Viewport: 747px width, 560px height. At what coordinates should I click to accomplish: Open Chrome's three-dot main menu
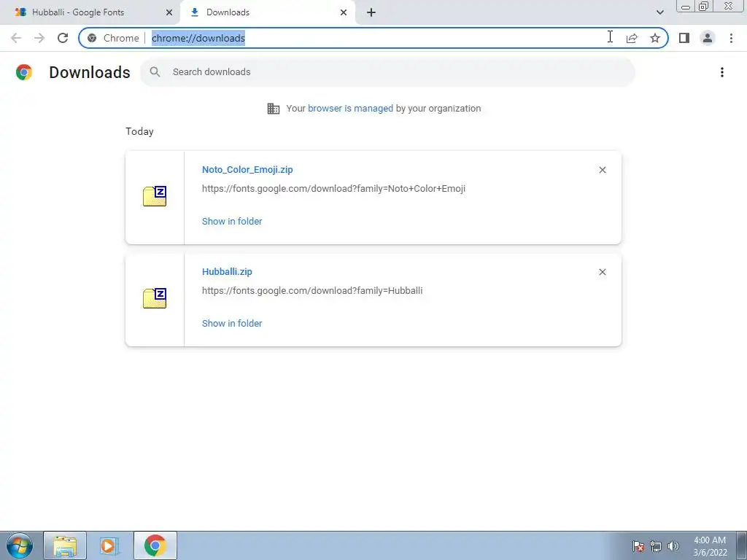[731, 38]
